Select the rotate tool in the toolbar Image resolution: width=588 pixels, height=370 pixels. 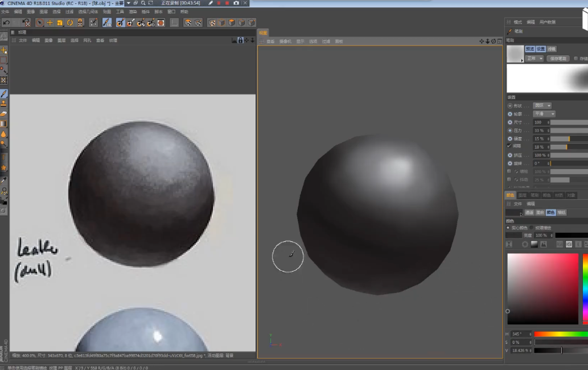(x=70, y=23)
